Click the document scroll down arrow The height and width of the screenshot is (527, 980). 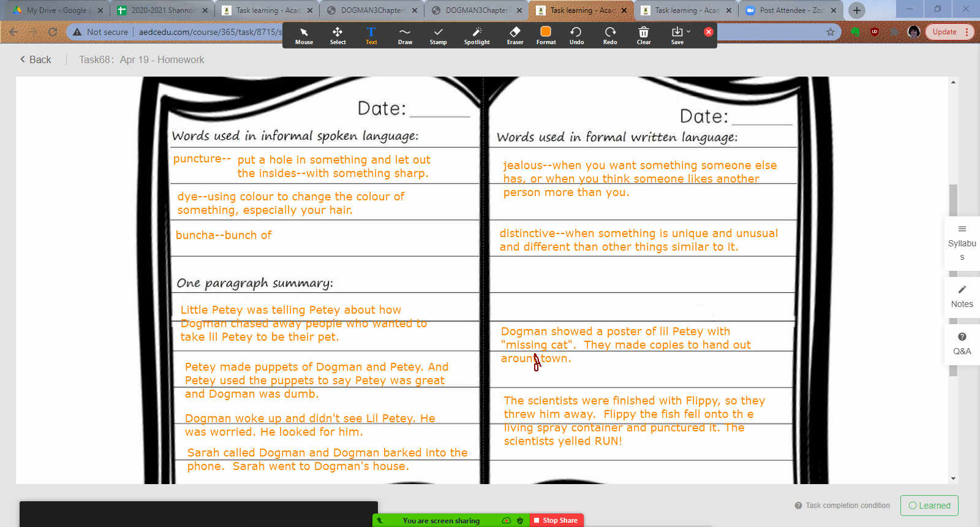click(x=953, y=479)
